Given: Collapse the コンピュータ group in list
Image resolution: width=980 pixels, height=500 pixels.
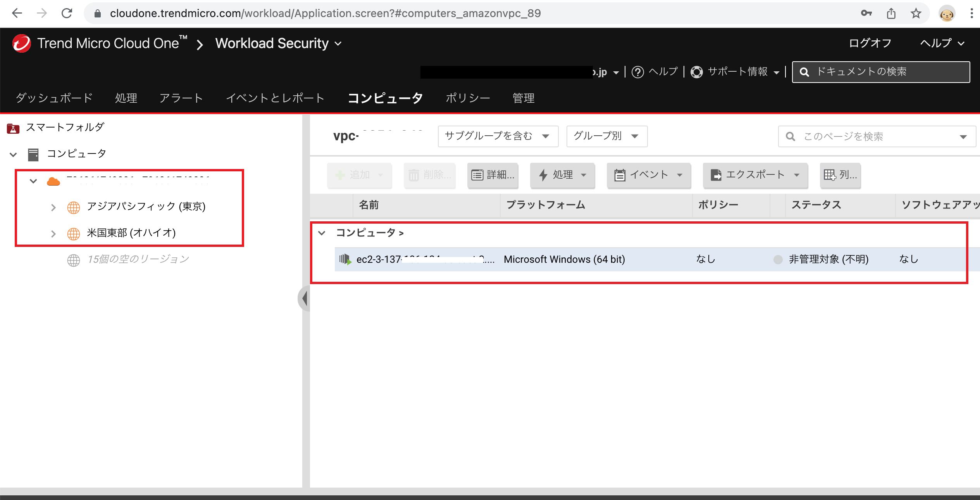Looking at the screenshot, I should pyautogui.click(x=322, y=233).
